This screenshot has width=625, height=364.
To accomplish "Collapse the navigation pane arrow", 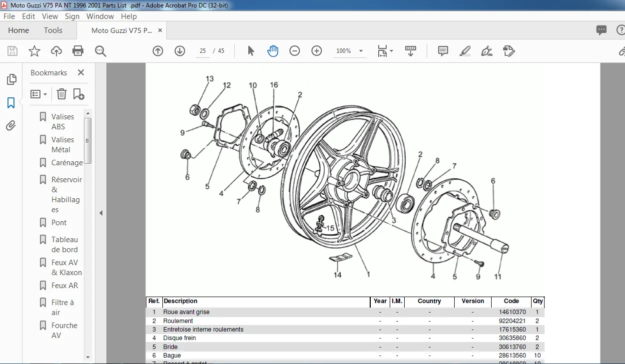I will [101, 213].
